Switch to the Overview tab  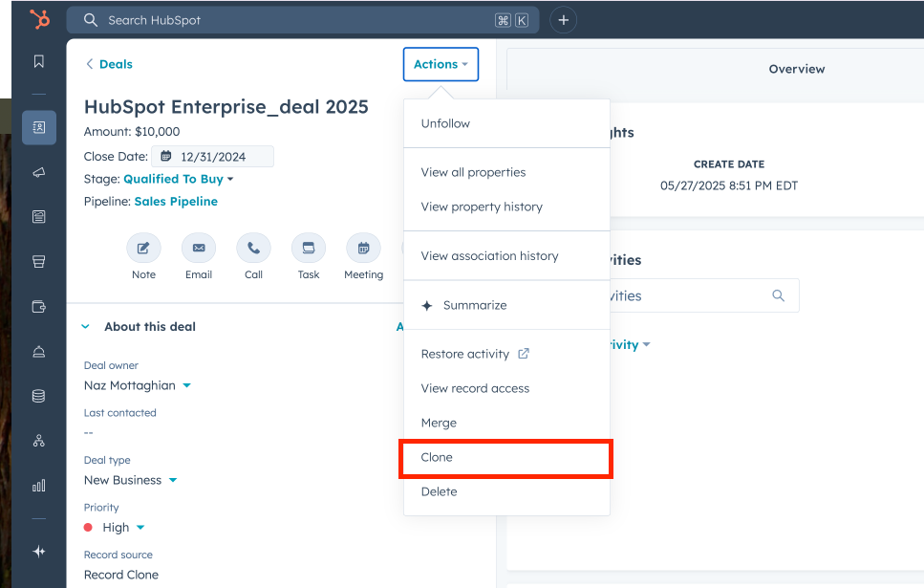[x=797, y=69]
